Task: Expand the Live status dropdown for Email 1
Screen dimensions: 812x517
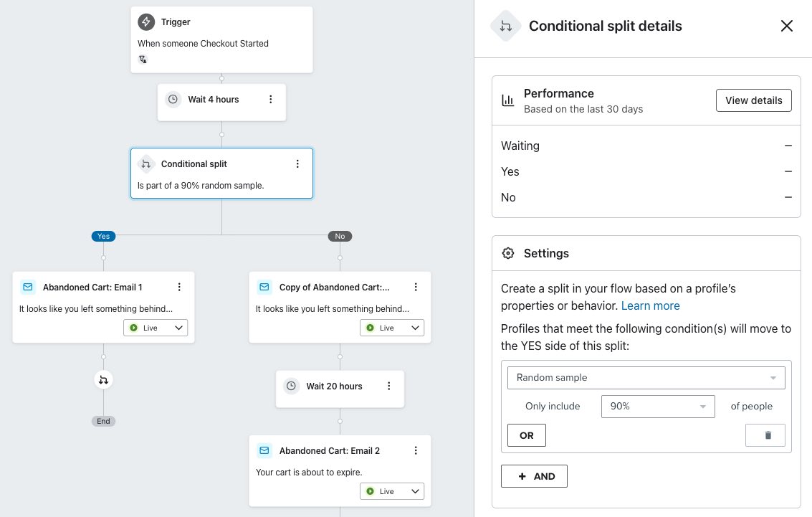Action: point(156,328)
